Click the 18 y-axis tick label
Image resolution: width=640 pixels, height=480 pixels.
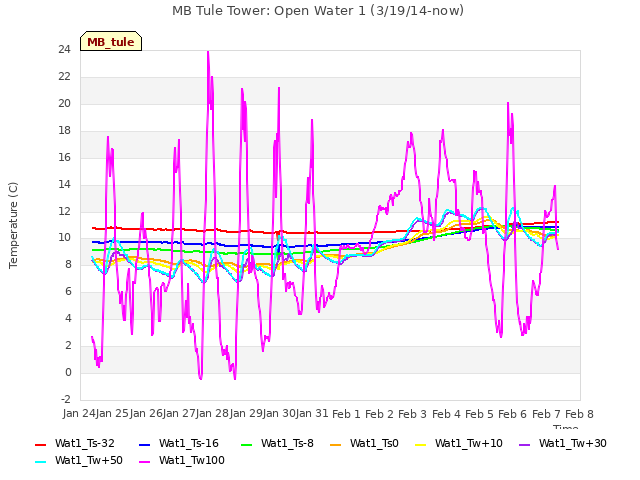[x=64, y=130]
